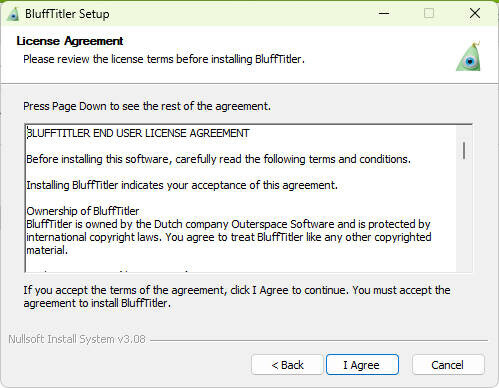Click the BluffTitler eye logo in the header
The width and height of the screenshot is (499, 388).
pyautogui.click(x=469, y=56)
